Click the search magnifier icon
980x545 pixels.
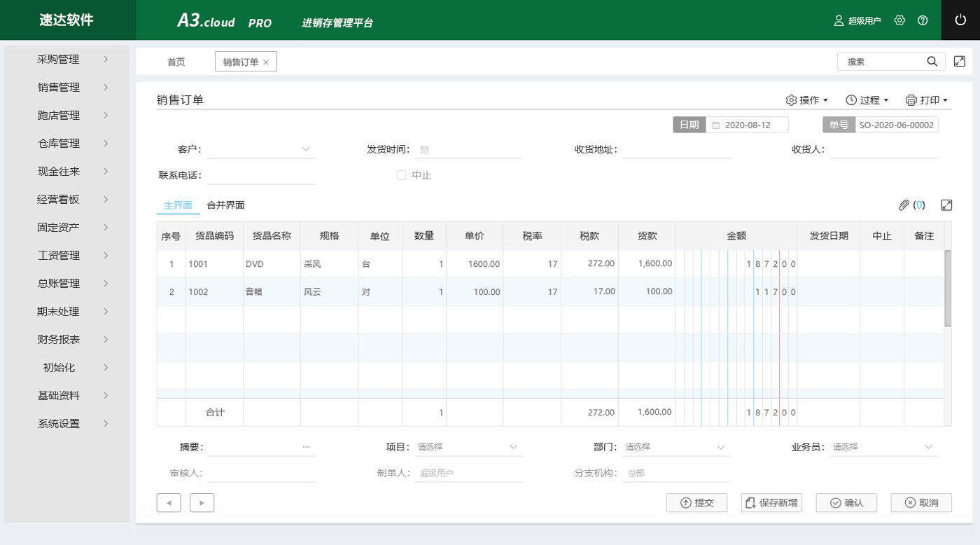click(932, 61)
